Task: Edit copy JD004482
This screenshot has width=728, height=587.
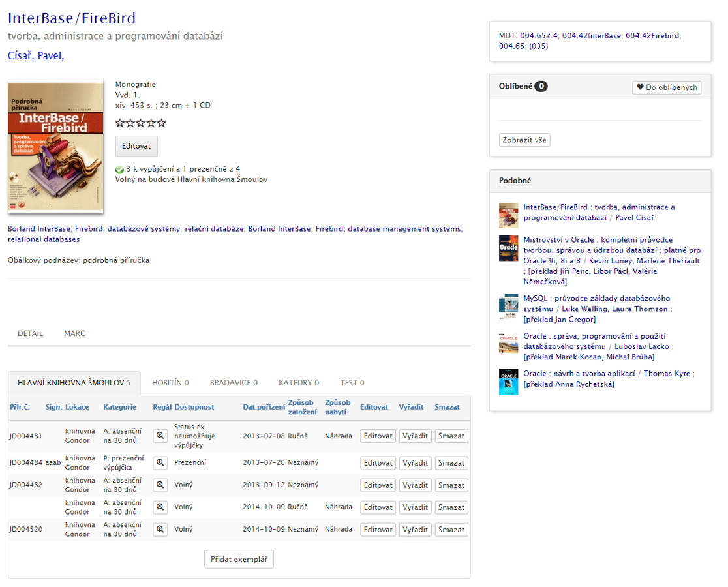Action: click(x=378, y=485)
